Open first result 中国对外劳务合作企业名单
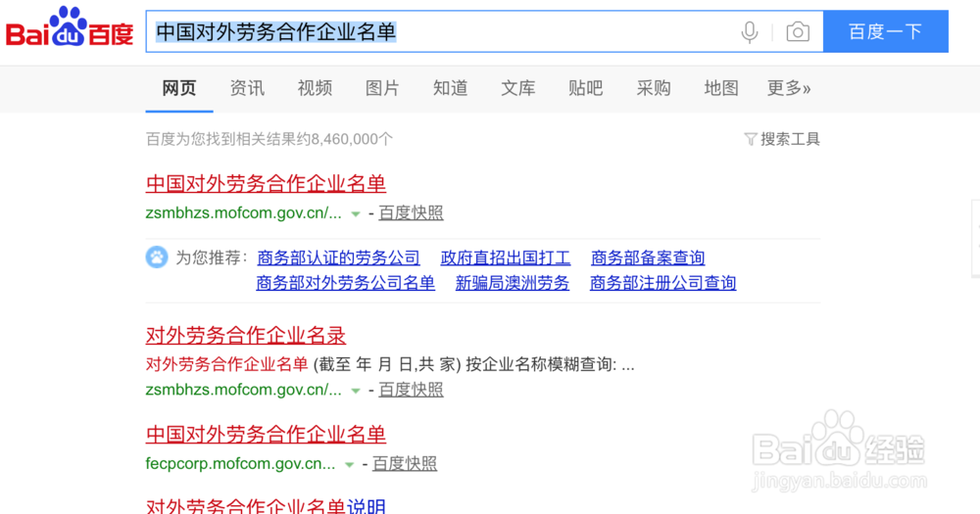980x514 pixels. click(266, 184)
